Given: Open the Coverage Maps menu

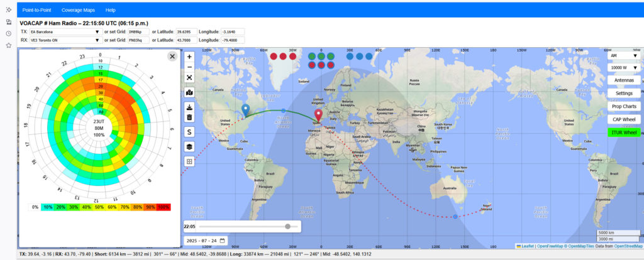Looking at the screenshot, I should tap(77, 11).
